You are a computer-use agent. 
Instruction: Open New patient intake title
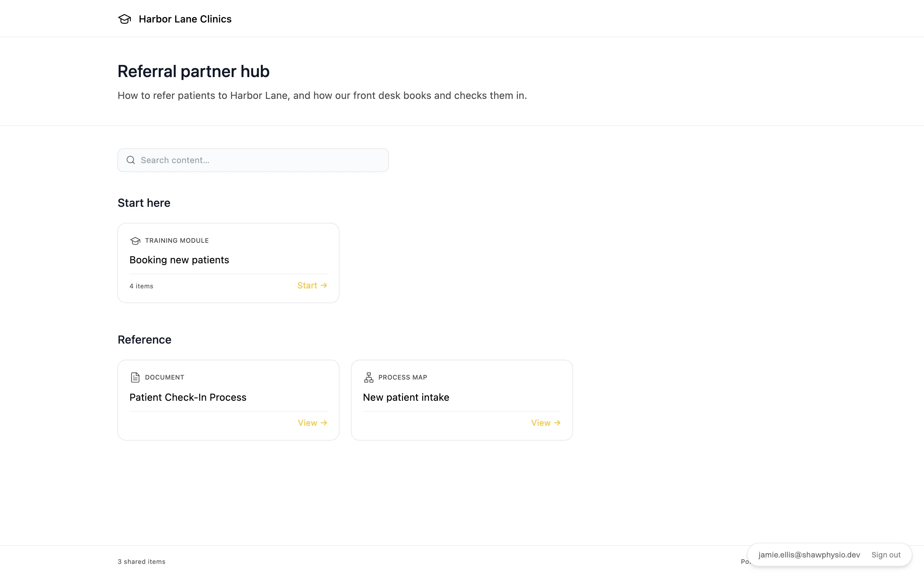point(406,397)
